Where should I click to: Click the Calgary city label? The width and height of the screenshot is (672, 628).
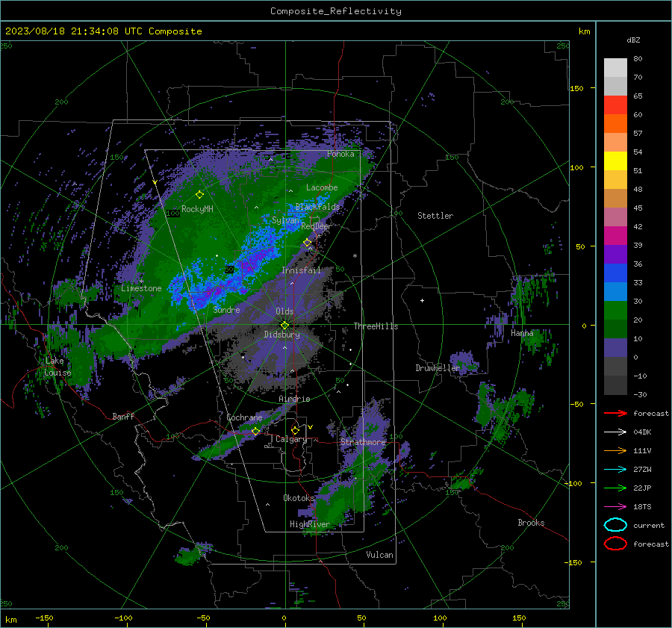[291, 439]
